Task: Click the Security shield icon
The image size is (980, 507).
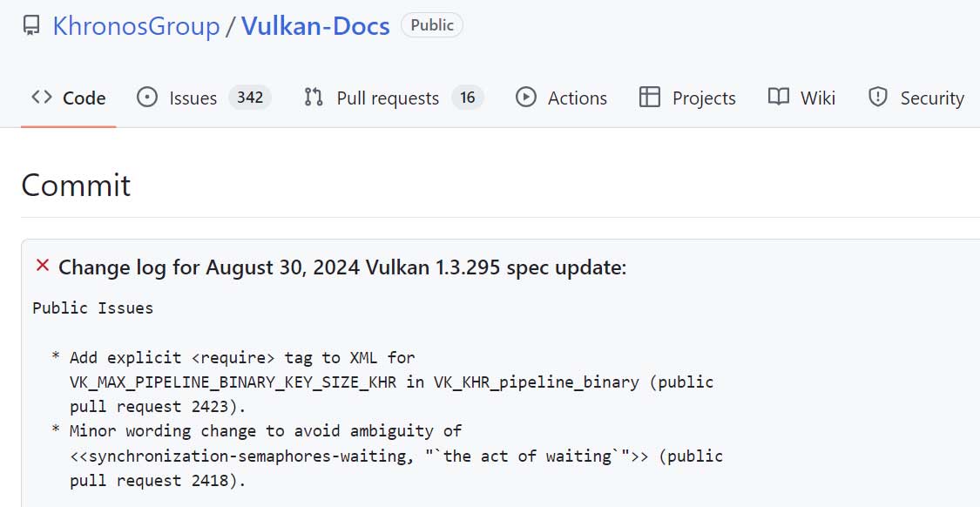Action: pos(878,97)
